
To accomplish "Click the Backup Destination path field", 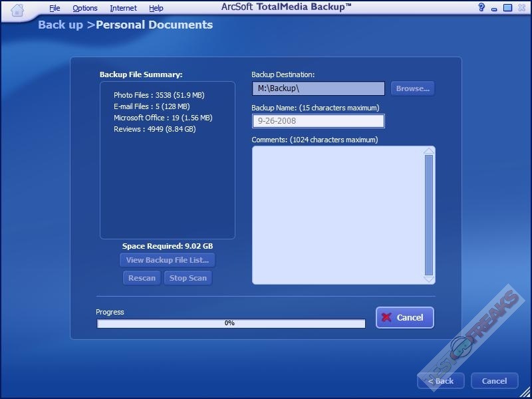I will click(318, 88).
